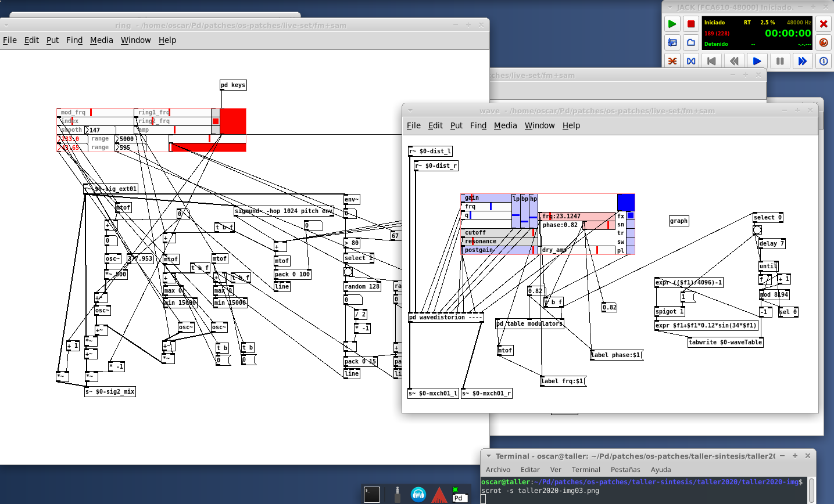Toggle the sn checkbox in wave patch

631,225
